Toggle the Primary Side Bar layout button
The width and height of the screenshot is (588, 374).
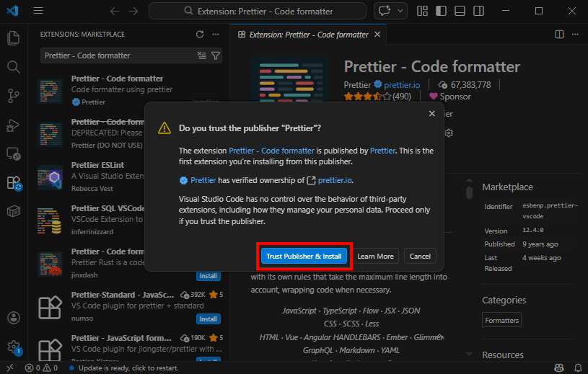point(441,11)
